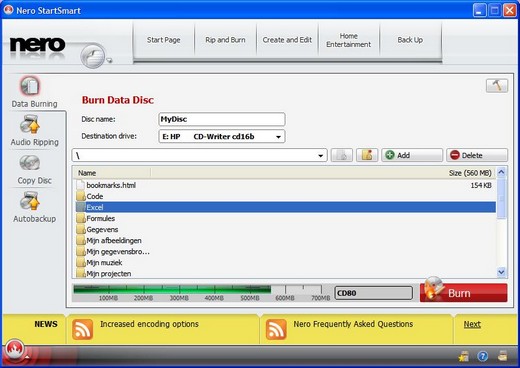The width and height of the screenshot is (520, 368).
Task: Expand the folder path dropdown
Action: tap(320, 156)
